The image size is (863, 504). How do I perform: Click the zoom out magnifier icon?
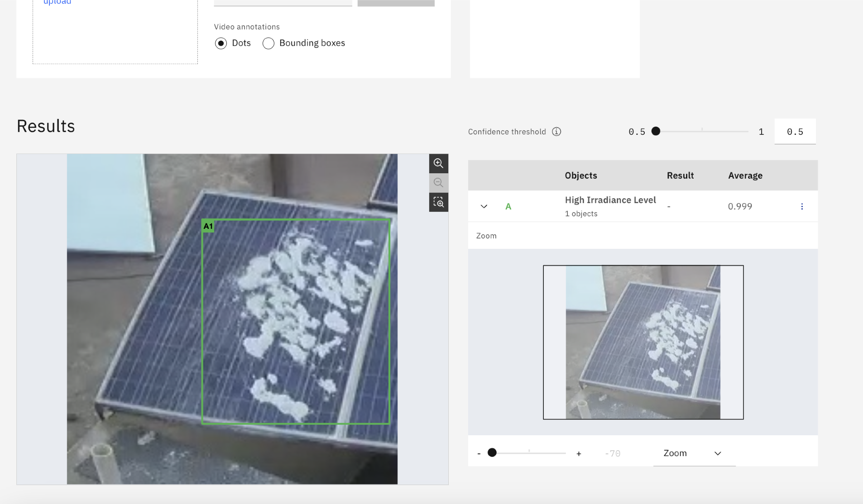[438, 183]
